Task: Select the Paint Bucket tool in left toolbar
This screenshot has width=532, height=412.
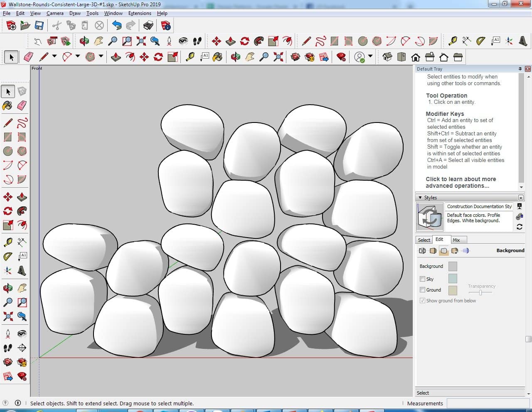Action: coord(7,105)
